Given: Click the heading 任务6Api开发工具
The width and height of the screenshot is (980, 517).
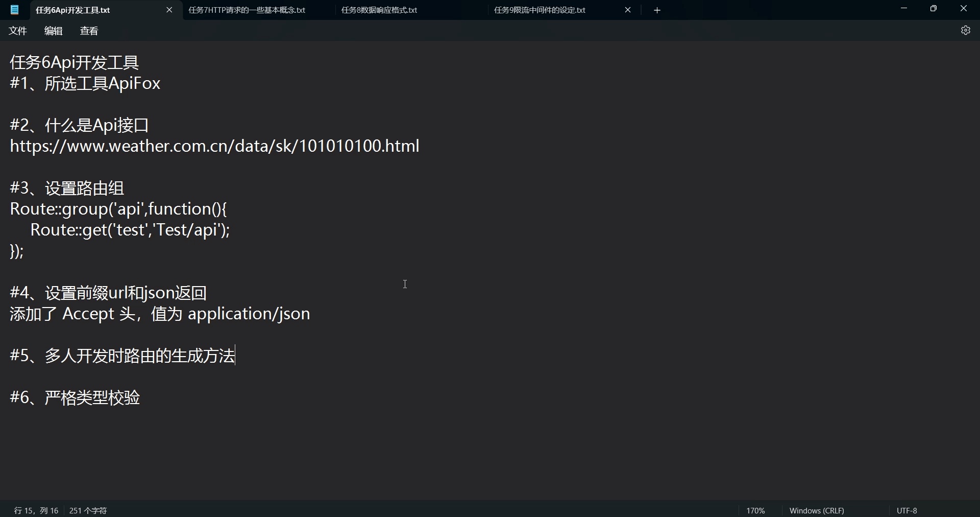Looking at the screenshot, I should [73, 62].
